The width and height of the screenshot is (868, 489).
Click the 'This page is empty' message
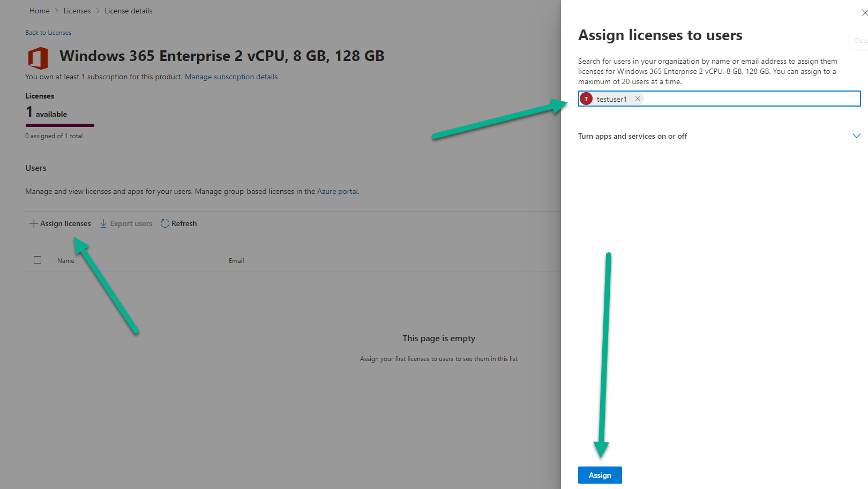coord(439,338)
